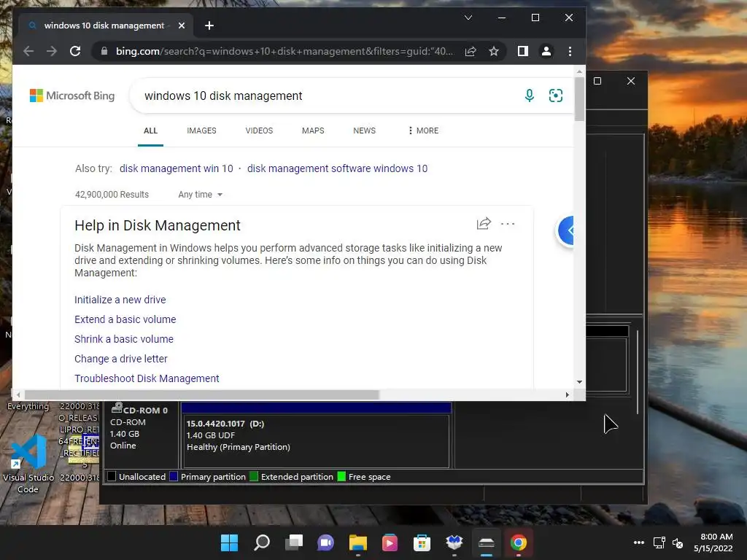This screenshot has width=747, height=560.
Task: Open 'Change a drive letter' link
Action: click(121, 359)
